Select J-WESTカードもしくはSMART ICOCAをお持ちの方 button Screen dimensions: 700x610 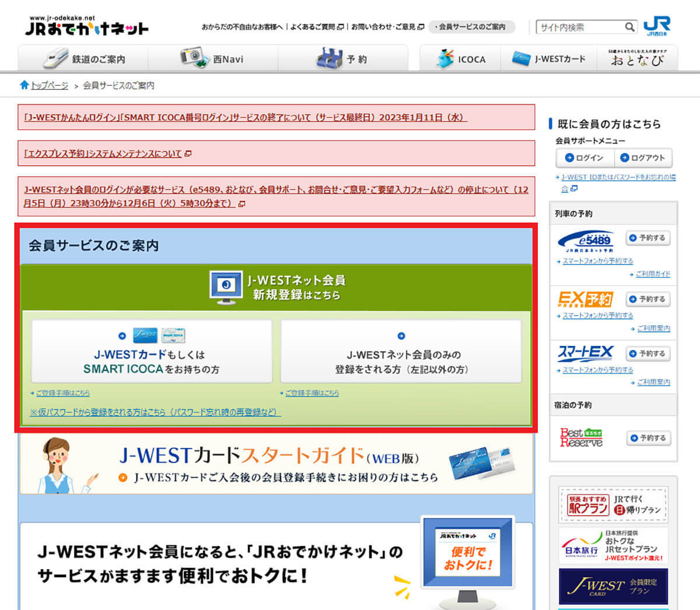(152, 351)
